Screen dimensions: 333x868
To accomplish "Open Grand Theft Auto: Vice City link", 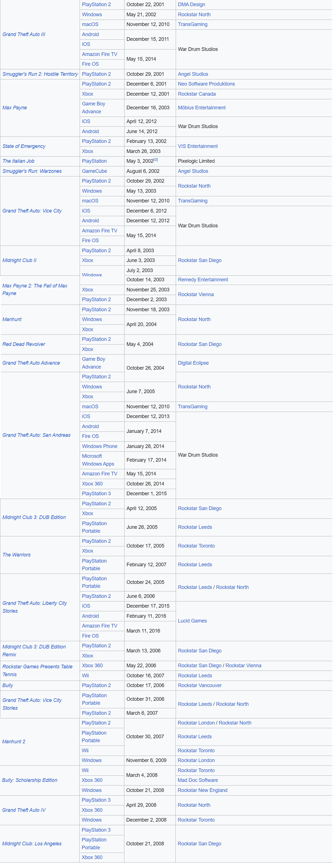I will click(32, 211).
